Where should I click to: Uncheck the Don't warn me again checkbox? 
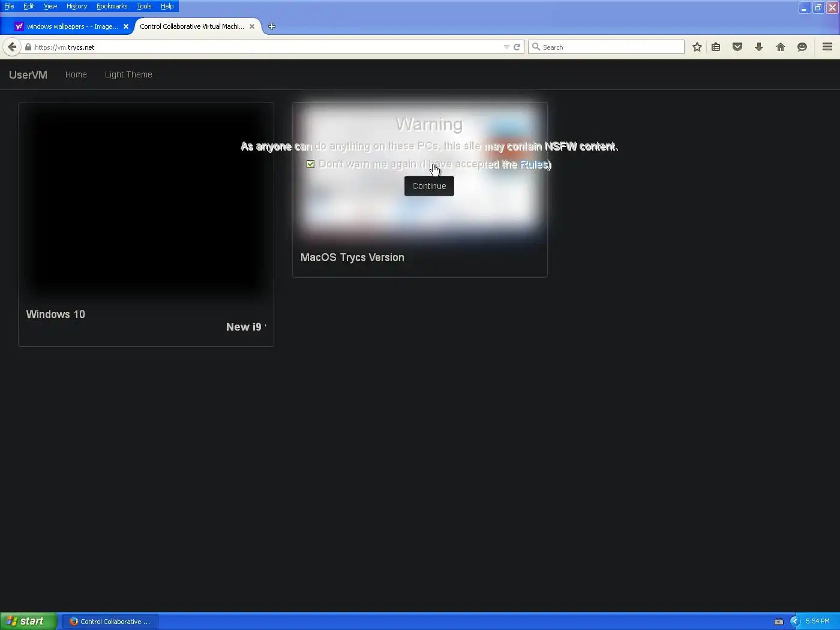[310, 164]
